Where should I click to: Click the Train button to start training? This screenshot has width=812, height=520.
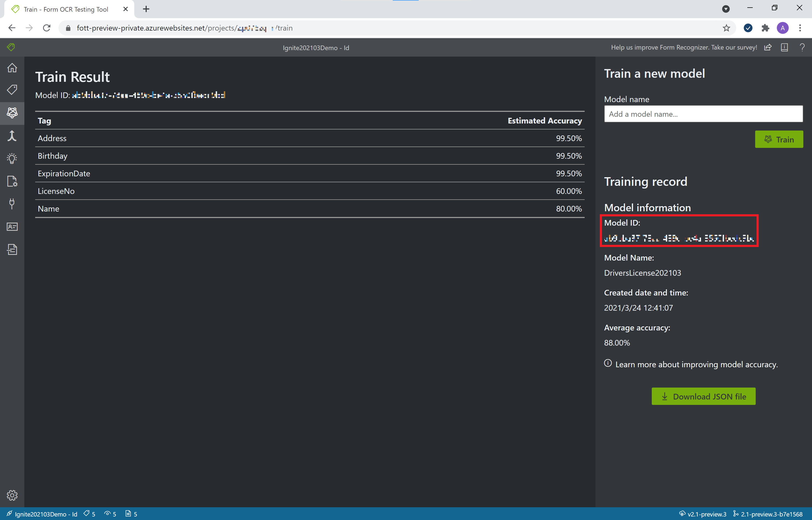[778, 139]
